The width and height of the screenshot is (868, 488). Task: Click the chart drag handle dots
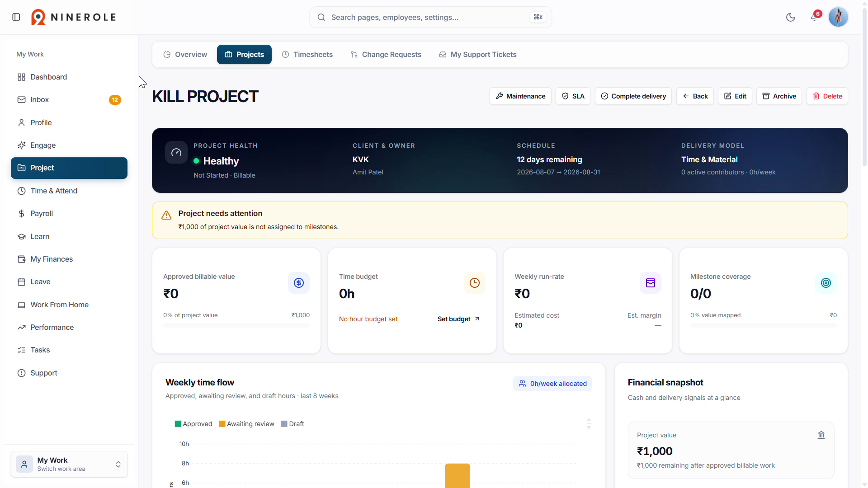589,424
